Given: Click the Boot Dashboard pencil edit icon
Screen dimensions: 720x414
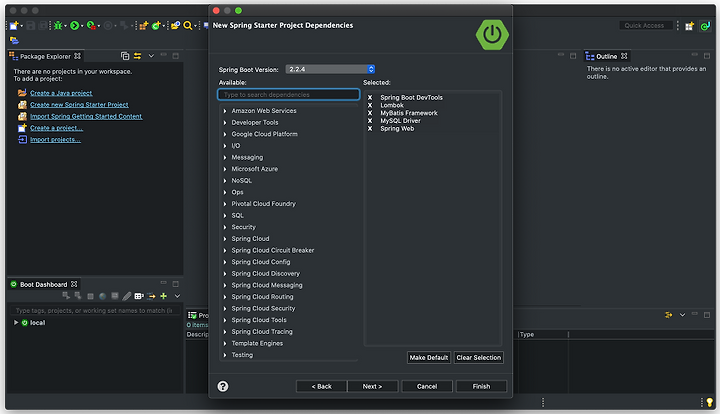Looking at the screenshot, I should point(127,297).
